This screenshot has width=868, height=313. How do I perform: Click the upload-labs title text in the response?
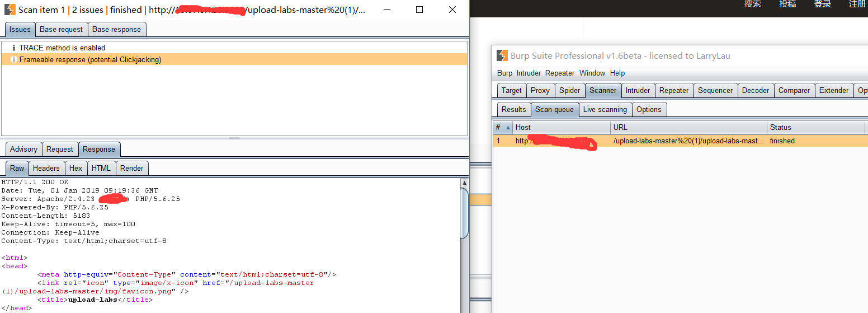click(93, 300)
